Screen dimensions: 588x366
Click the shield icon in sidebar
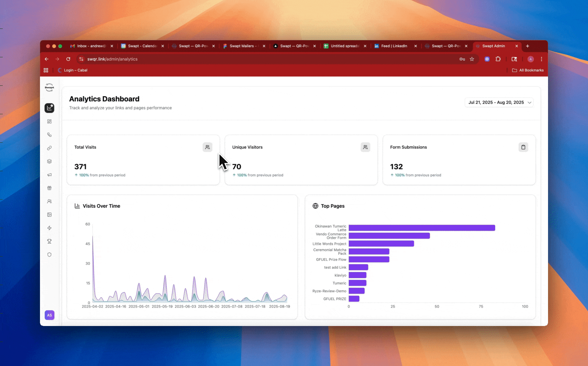(x=49, y=255)
